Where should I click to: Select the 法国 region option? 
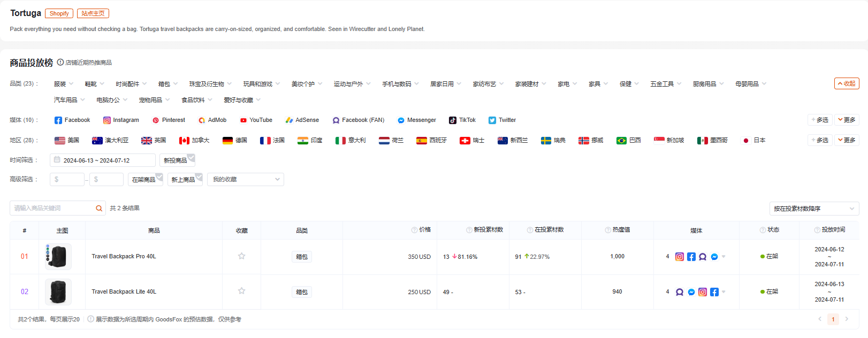click(272, 141)
